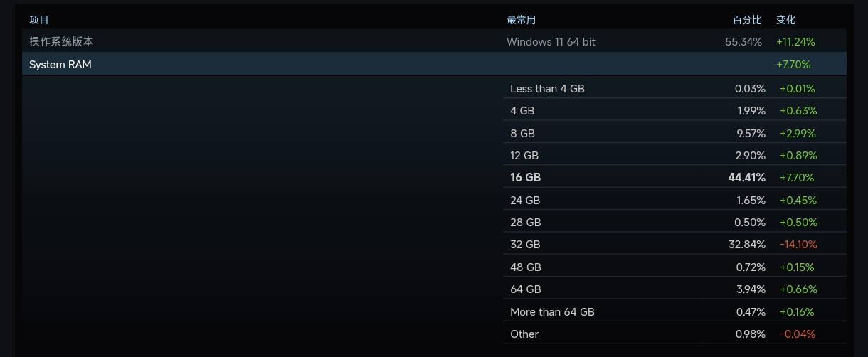Select the 48 GB row label
868x357 pixels.
click(x=525, y=267)
